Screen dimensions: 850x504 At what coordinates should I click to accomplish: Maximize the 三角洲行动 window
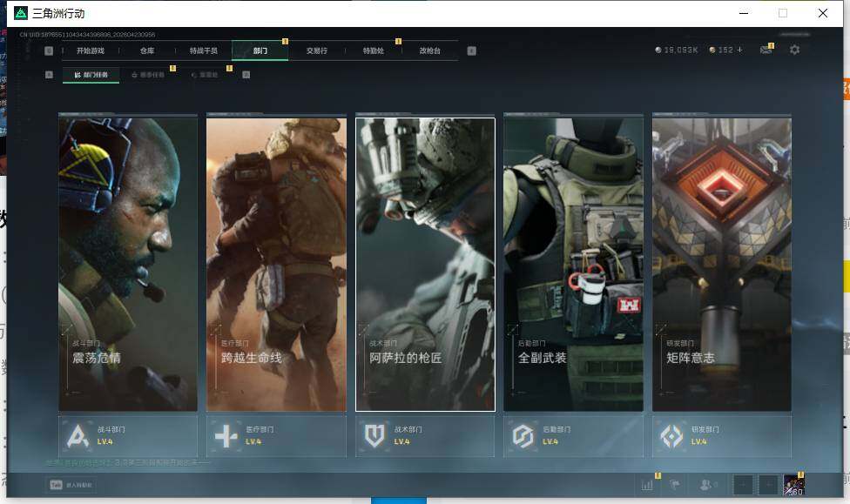(783, 13)
